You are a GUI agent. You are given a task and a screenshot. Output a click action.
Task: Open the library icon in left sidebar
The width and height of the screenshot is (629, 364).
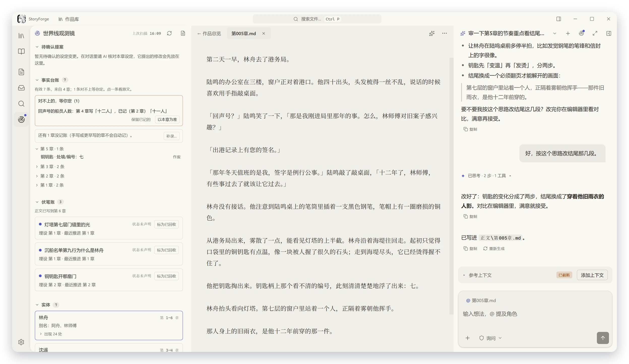(21, 36)
